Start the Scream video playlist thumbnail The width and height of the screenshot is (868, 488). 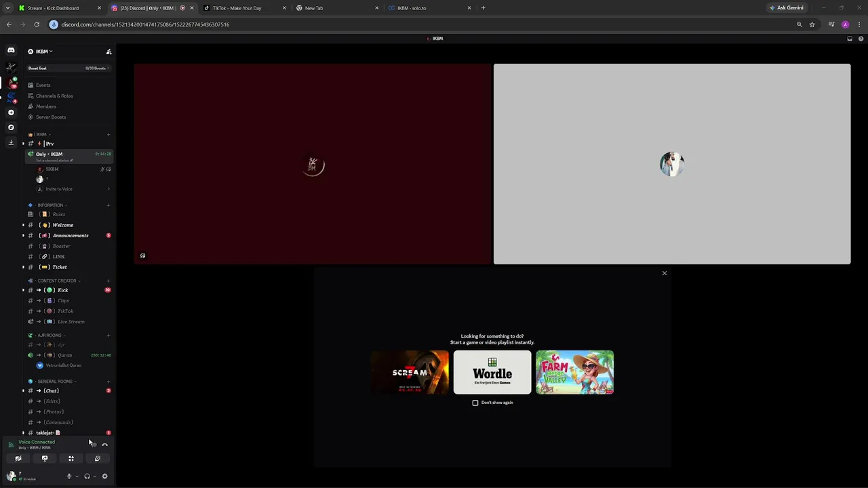(x=410, y=372)
